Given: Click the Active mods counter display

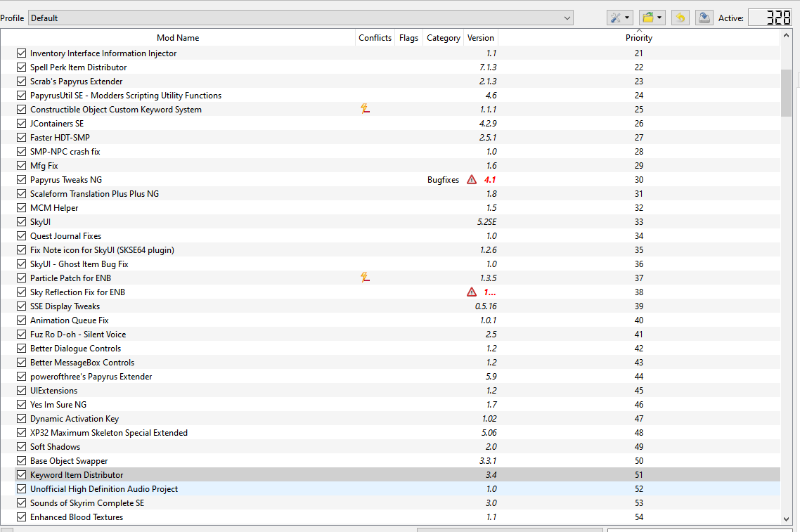Looking at the screenshot, I should pos(770,18).
